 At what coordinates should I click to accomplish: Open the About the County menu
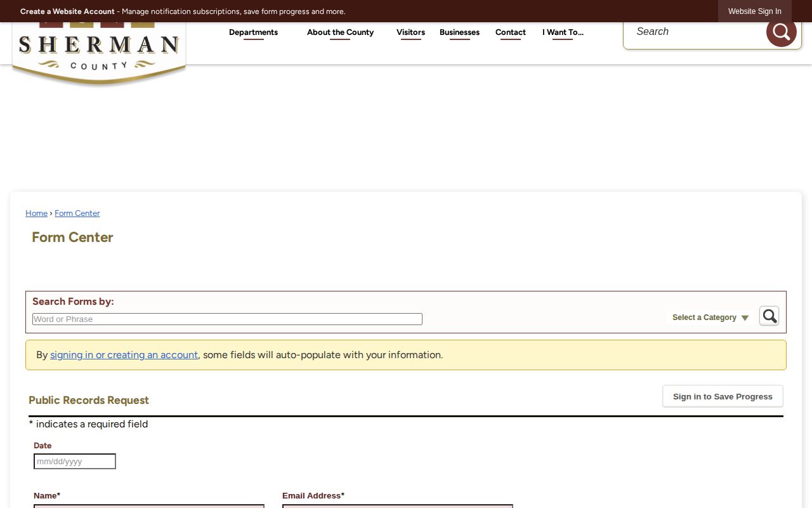340,32
